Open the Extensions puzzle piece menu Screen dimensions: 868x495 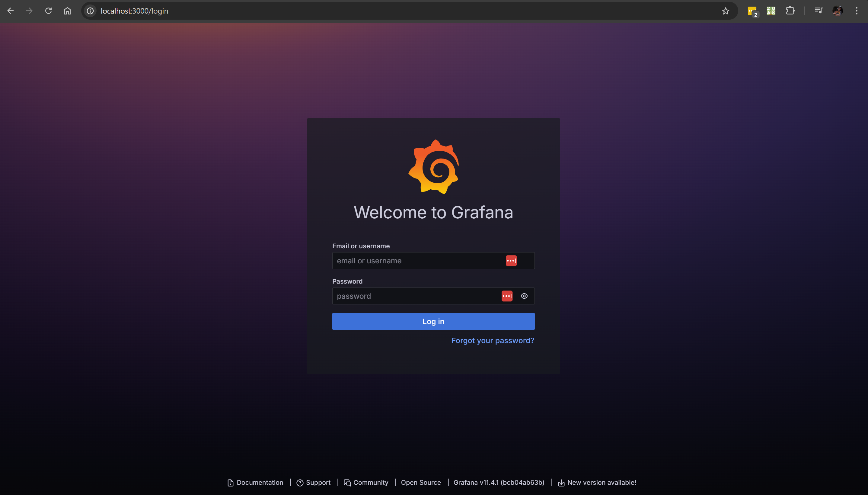[790, 11]
